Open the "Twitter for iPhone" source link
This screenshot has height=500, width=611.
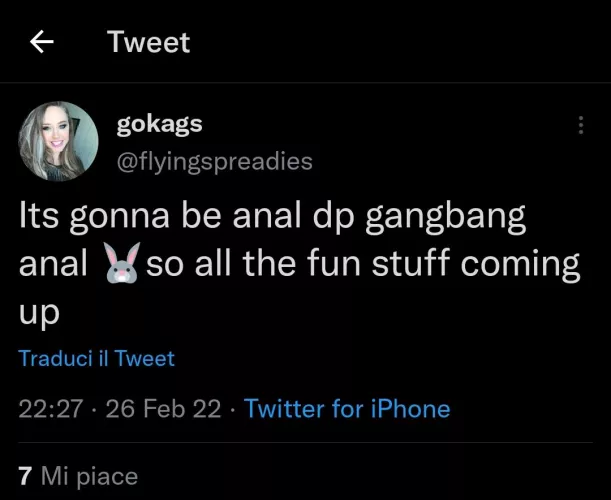[346, 408]
